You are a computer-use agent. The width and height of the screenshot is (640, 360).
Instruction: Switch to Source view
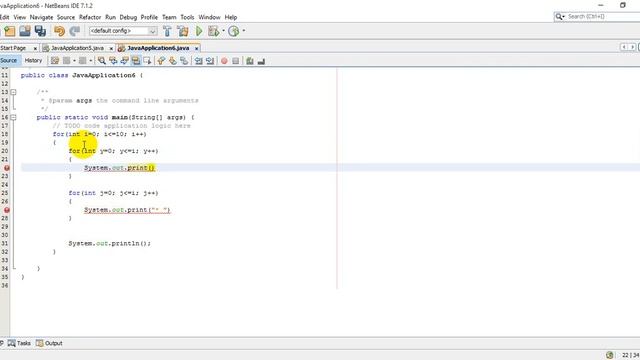coord(9,60)
